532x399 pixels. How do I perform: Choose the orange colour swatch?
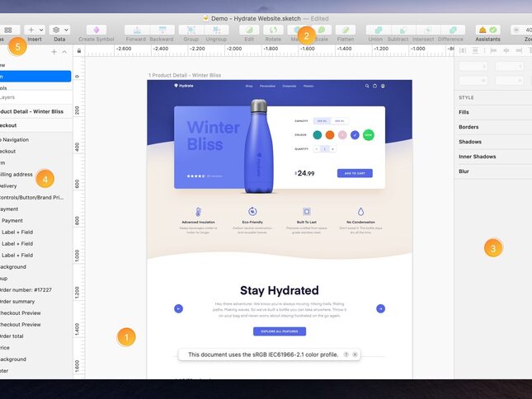click(x=330, y=135)
